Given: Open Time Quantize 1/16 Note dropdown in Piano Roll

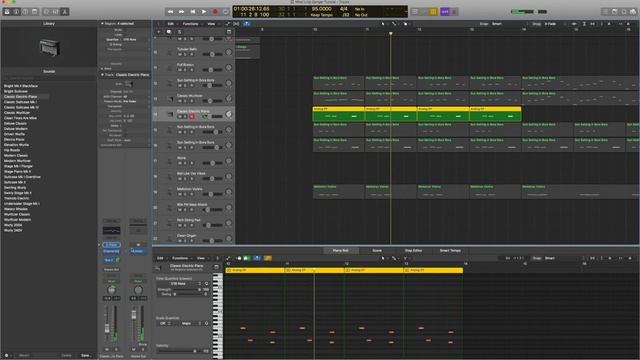Looking at the screenshot, I should tap(180, 284).
